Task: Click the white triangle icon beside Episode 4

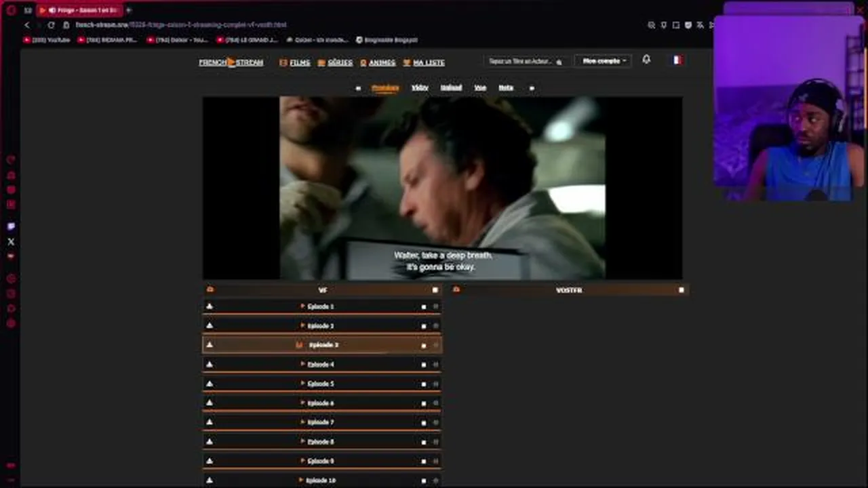Action: (210, 364)
